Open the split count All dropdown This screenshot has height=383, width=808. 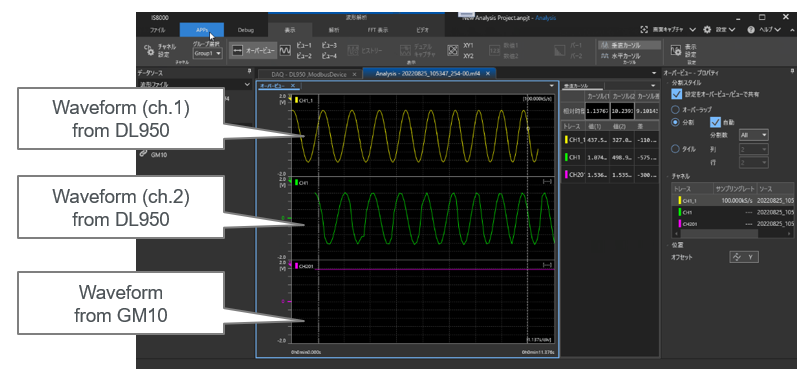pyautogui.click(x=753, y=135)
